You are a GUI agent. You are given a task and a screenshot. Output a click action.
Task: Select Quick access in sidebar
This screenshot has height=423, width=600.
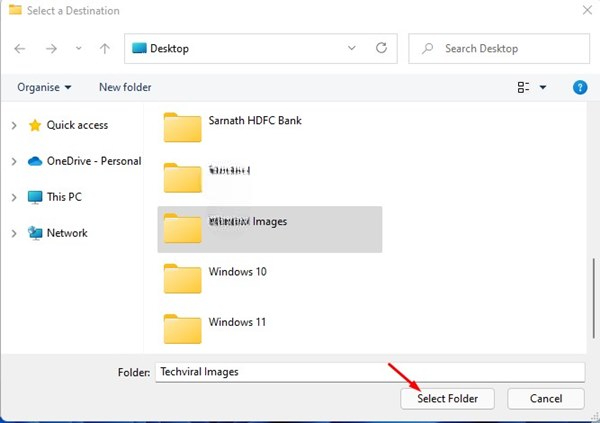click(77, 125)
